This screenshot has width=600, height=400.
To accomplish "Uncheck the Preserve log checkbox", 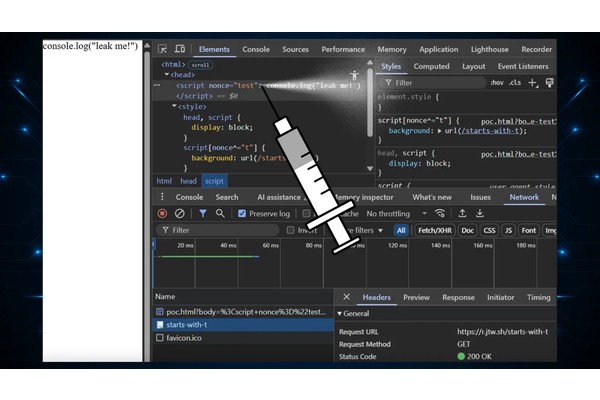I will [x=241, y=214].
